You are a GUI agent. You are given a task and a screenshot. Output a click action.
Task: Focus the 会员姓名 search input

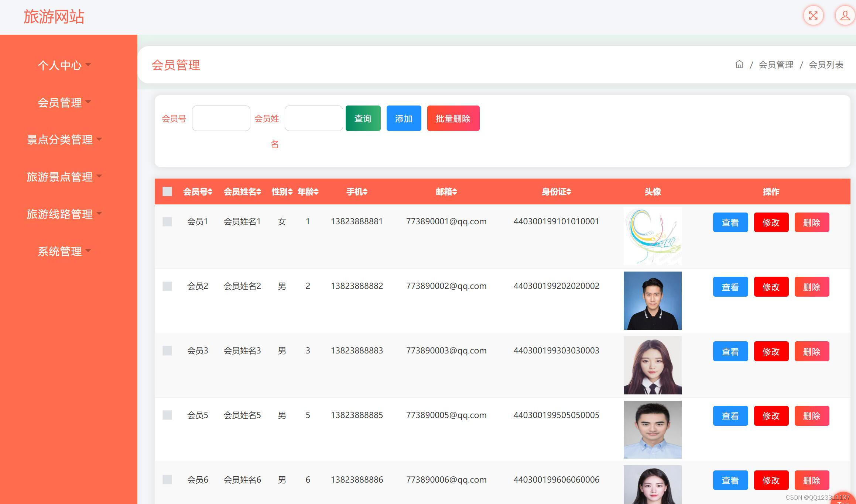coord(314,118)
